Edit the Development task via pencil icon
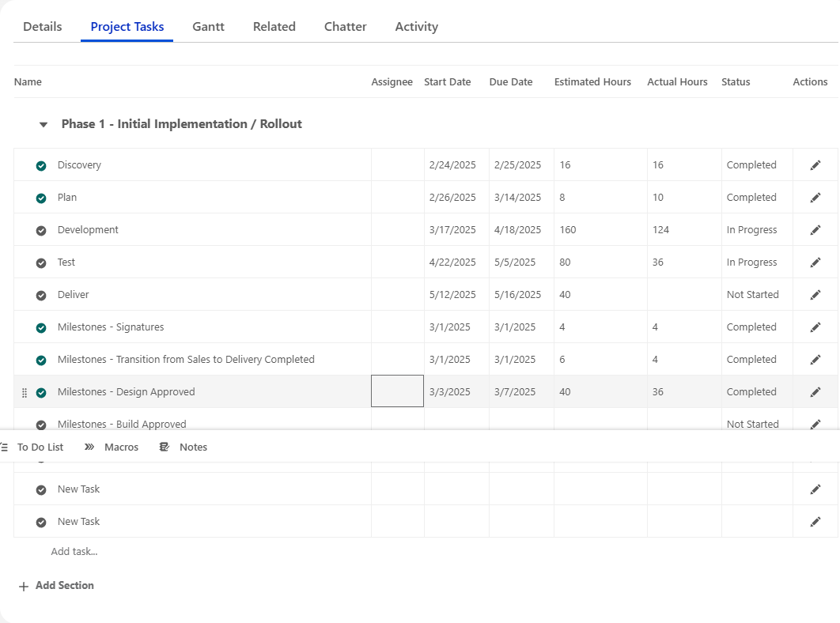 [x=815, y=230]
